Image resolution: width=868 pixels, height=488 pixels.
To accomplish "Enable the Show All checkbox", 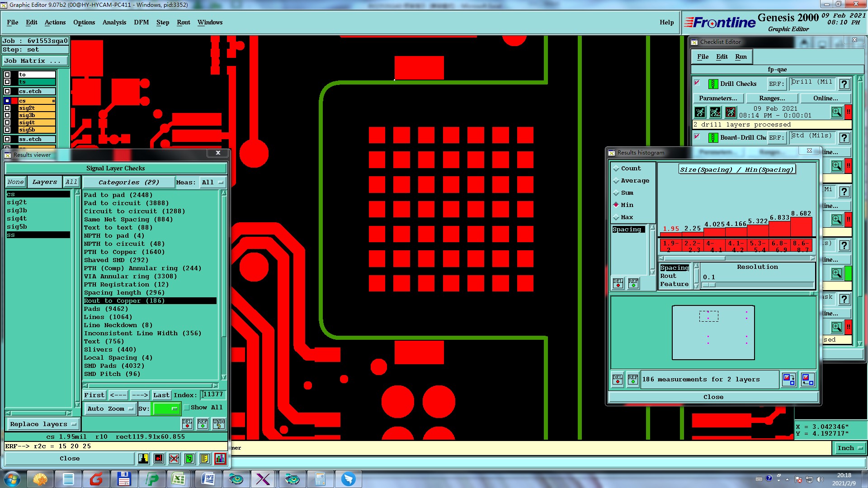I will pyautogui.click(x=187, y=408).
